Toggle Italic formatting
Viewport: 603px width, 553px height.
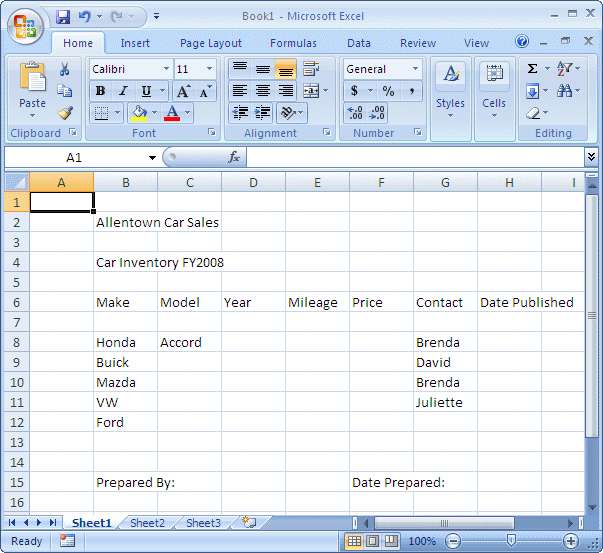[x=123, y=91]
